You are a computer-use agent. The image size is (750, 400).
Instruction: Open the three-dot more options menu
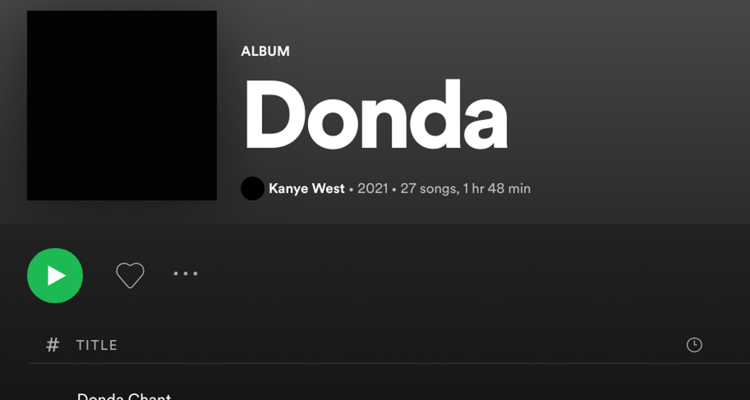point(186,274)
